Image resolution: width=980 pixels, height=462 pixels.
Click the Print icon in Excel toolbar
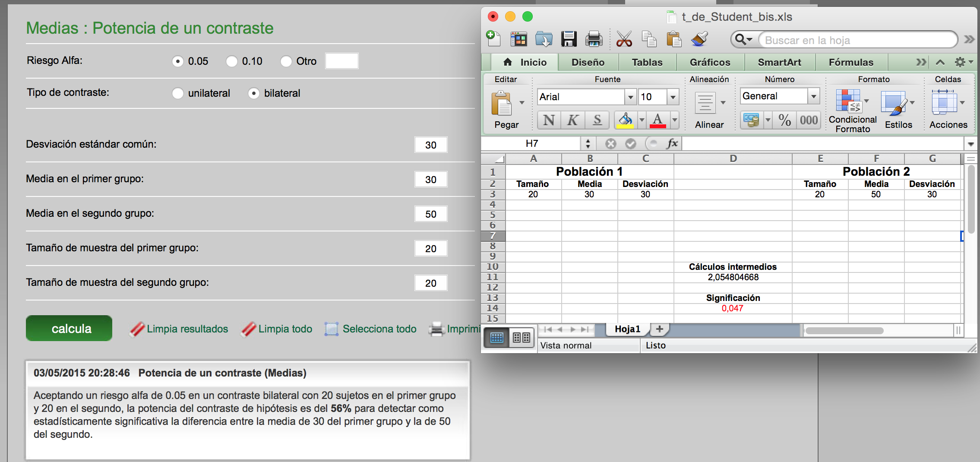(x=594, y=39)
